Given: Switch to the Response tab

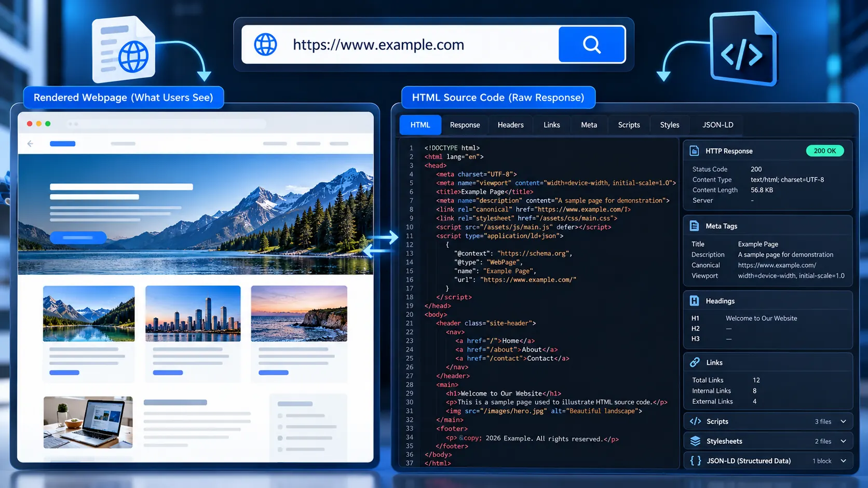Looking at the screenshot, I should [x=465, y=125].
